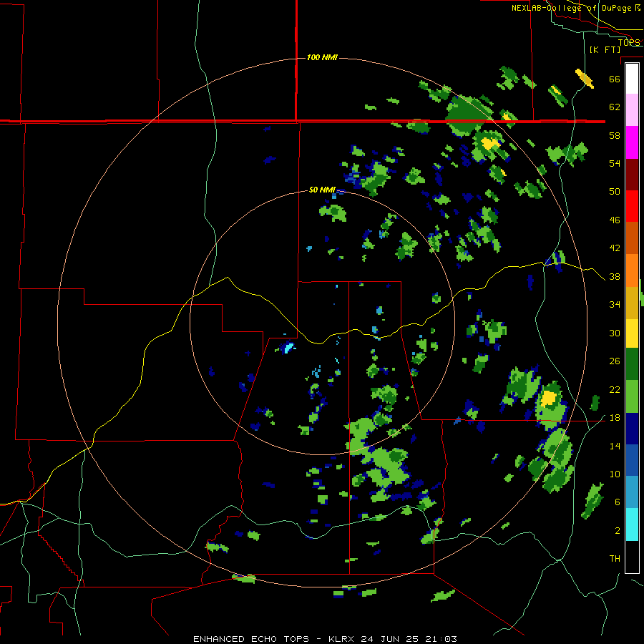Image resolution: width=644 pixels, height=644 pixels.
Task: Click the dark red 54 kft legend swatch
Action: click(x=632, y=174)
